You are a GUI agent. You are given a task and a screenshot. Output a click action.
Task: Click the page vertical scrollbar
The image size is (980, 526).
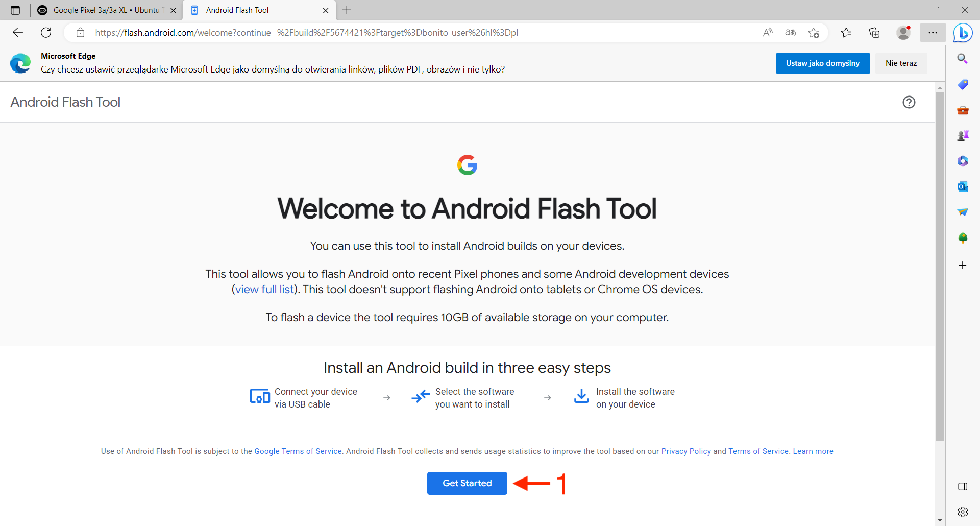click(940, 266)
